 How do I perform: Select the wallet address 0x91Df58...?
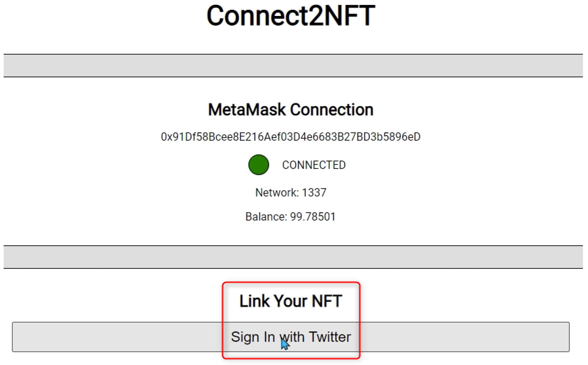tap(291, 137)
